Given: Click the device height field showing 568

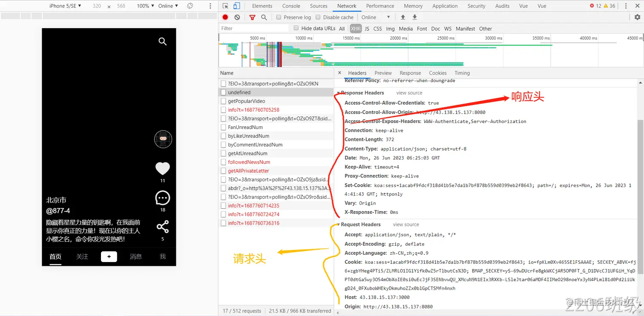Looking at the screenshot, I should click(x=121, y=6).
